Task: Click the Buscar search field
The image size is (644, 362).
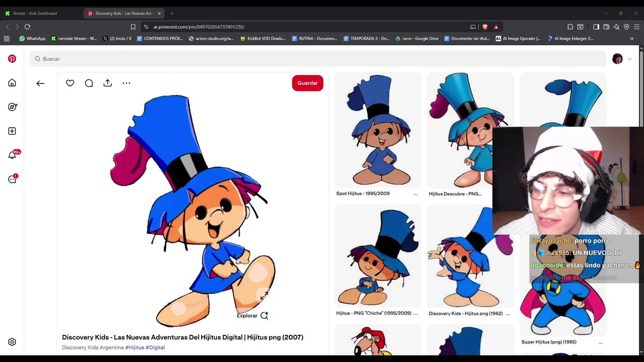Action: click(318, 59)
